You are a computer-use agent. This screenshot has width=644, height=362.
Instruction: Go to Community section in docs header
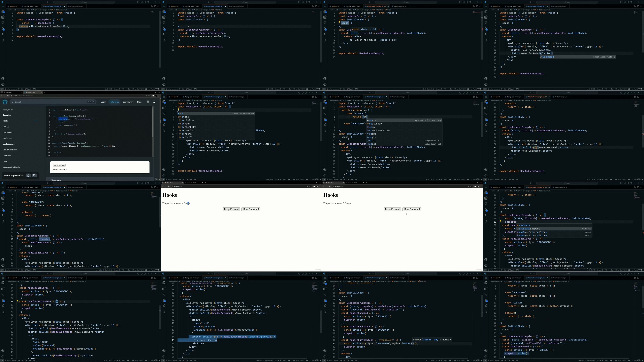tap(128, 102)
